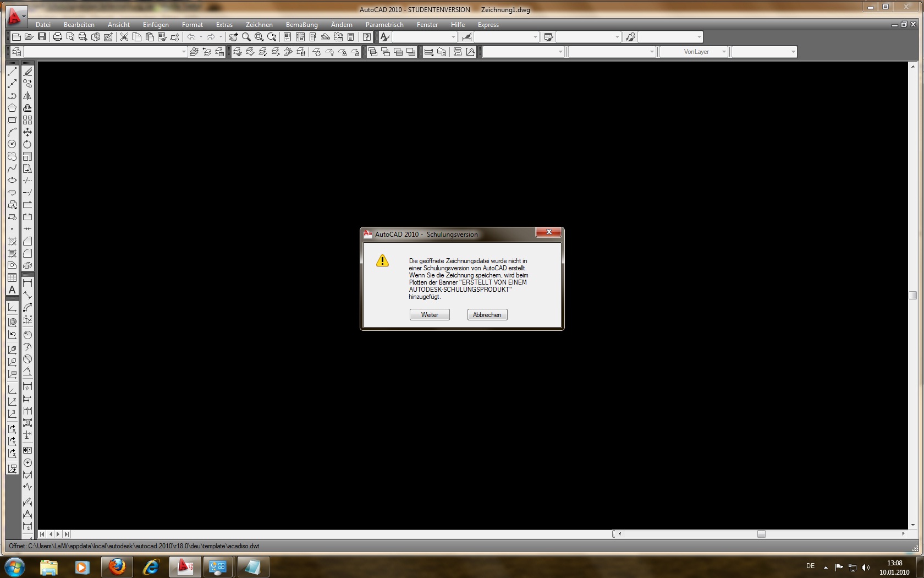Click the Windows Start button
The width and height of the screenshot is (924, 578).
click(15, 567)
